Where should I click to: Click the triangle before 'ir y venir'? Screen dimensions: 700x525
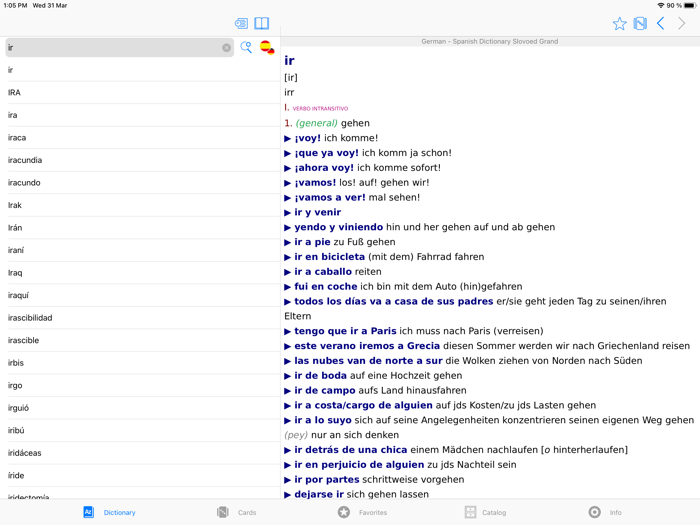tap(288, 212)
